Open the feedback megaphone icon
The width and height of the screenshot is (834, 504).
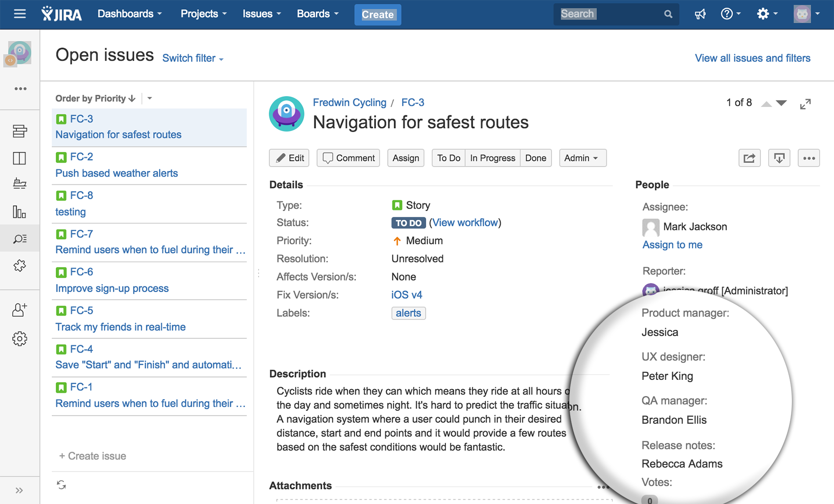[700, 14]
